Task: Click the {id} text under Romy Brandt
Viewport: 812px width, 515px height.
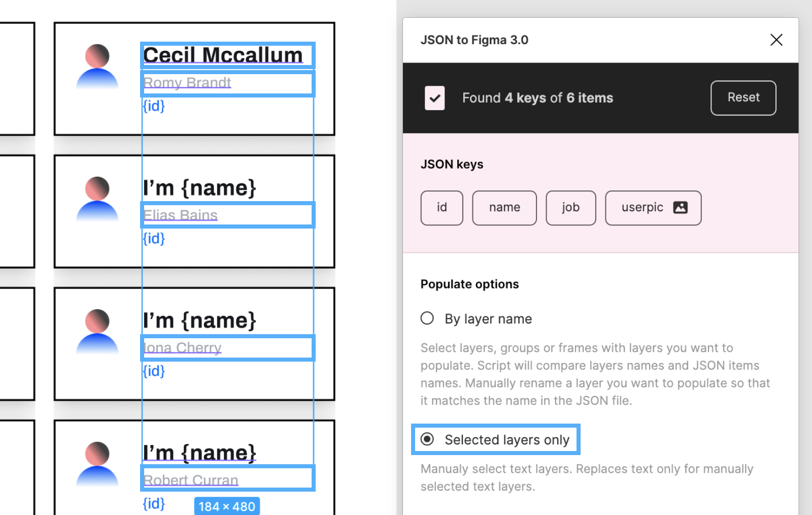Action: click(x=154, y=106)
